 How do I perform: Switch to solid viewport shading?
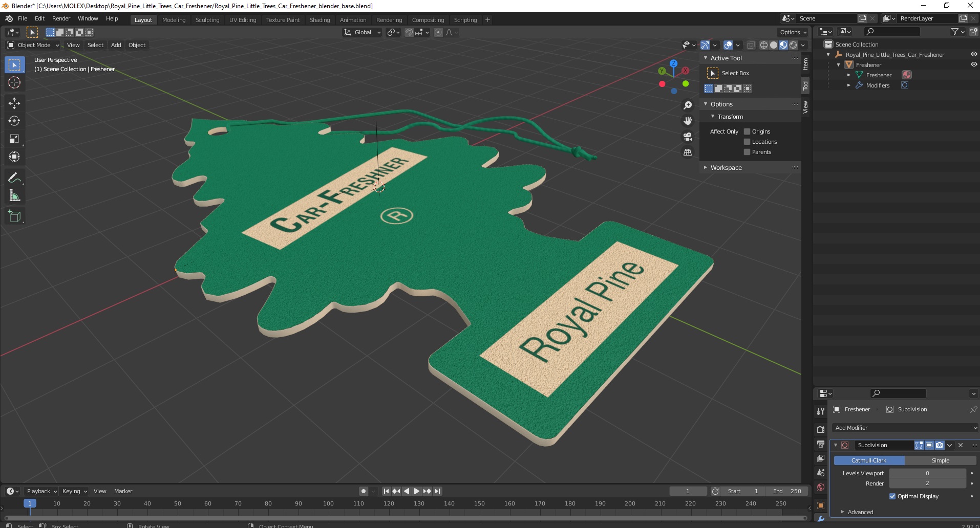coord(774,45)
